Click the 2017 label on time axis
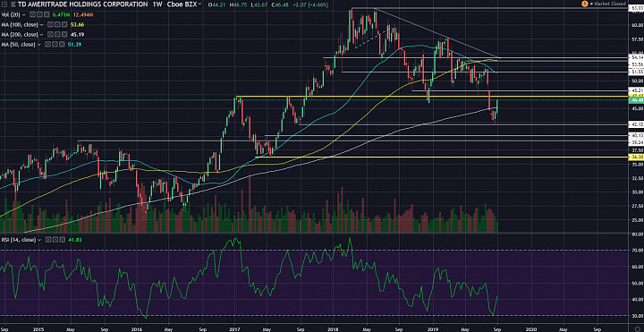Image resolution: width=644 pixels, height=332 pixels. [x=235, y=328]
